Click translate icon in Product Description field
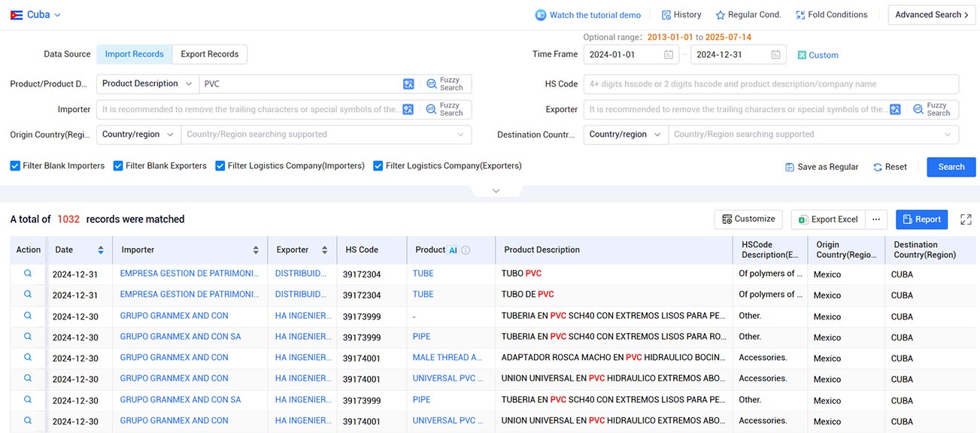Viewport: 980px width, 433px height. tap(408, 84)
